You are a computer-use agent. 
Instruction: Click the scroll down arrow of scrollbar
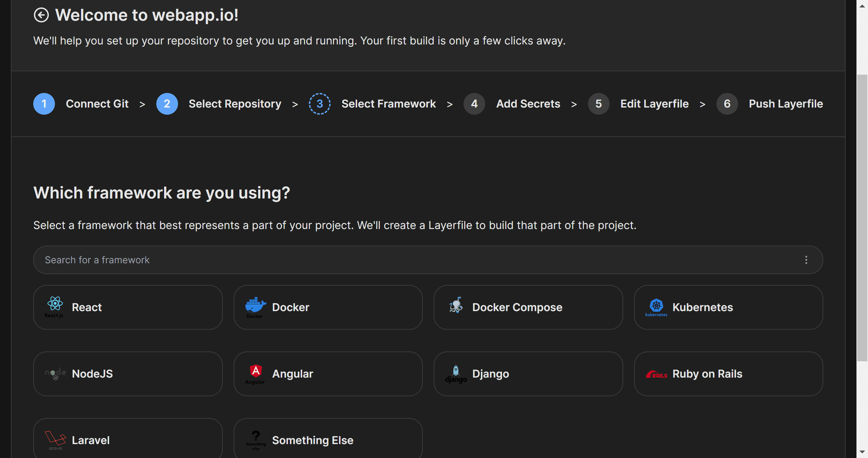point(862,452)
